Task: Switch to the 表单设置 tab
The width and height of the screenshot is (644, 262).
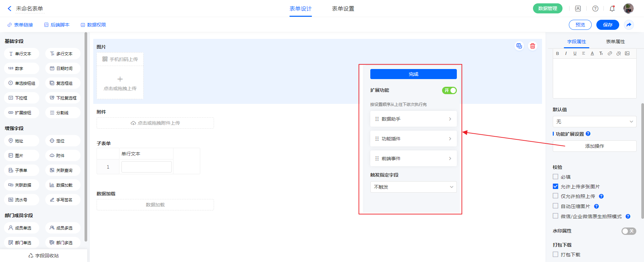Action: pos(343,9)
